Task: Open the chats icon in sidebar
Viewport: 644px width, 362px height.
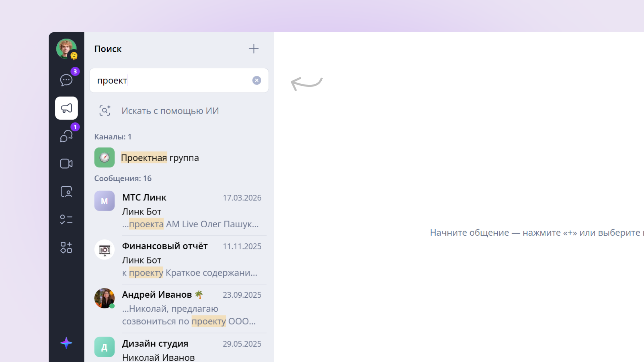Action: pos(66,80)
